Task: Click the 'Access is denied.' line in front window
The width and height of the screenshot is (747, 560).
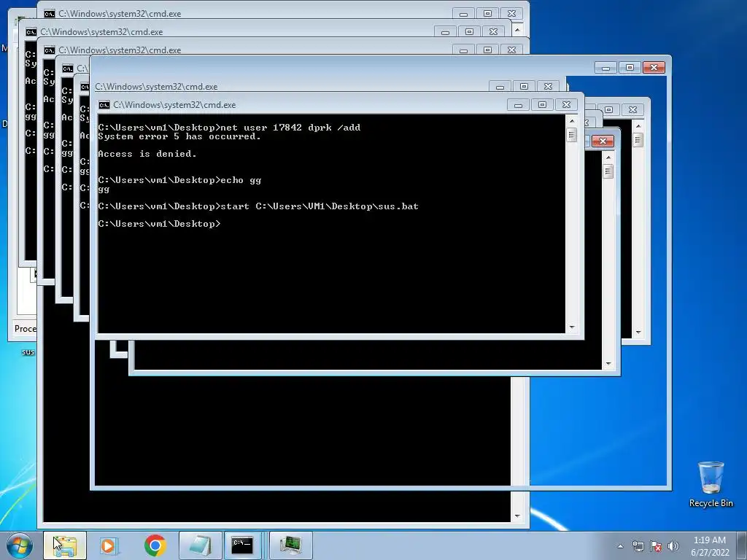Action: pyautogui.click(x=147, y=154)
